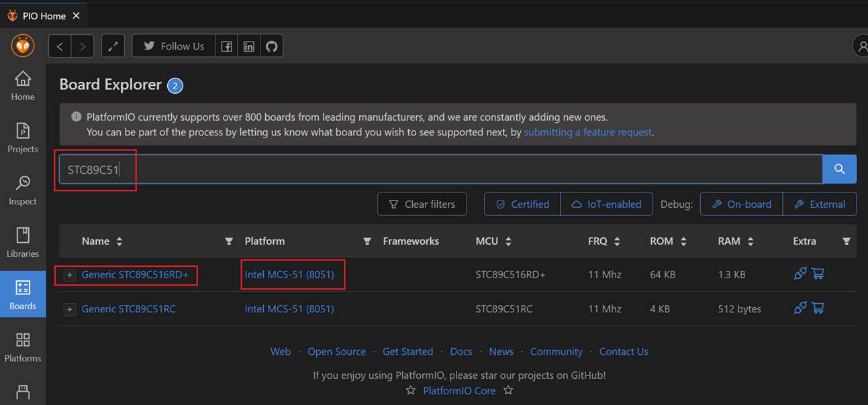Open Libraries in the sidebar

[23, 243]
